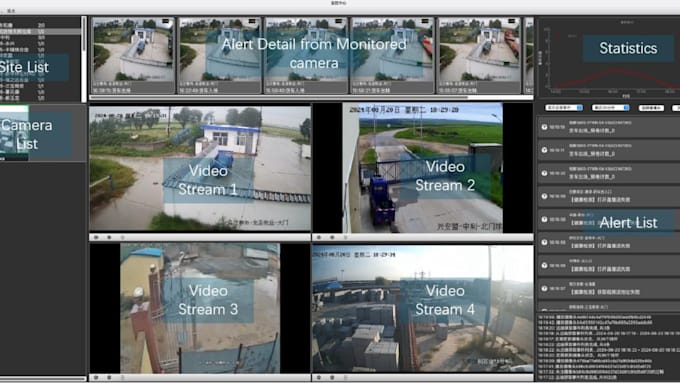This screenshot has height=383, width=680.
Task: Click horizontal scrollbar under alert snapshot strip
Action: coord(278,98)
